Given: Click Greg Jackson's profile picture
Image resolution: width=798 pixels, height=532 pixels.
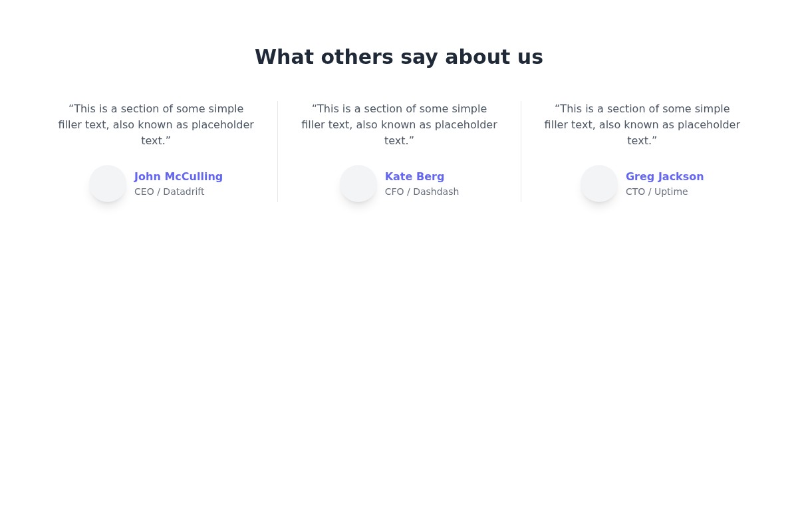Looking at the screenshot, I should (599, 184).
